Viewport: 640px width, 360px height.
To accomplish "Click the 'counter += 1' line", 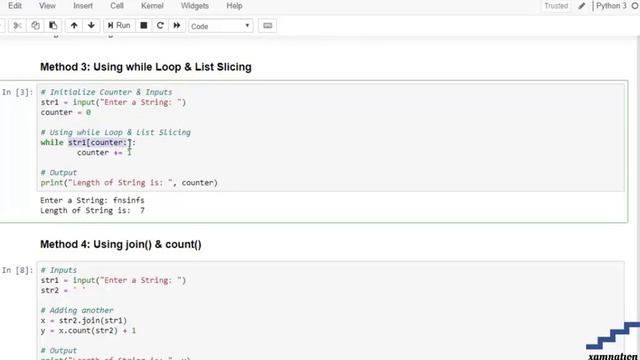I will click(x=104, y=153).
